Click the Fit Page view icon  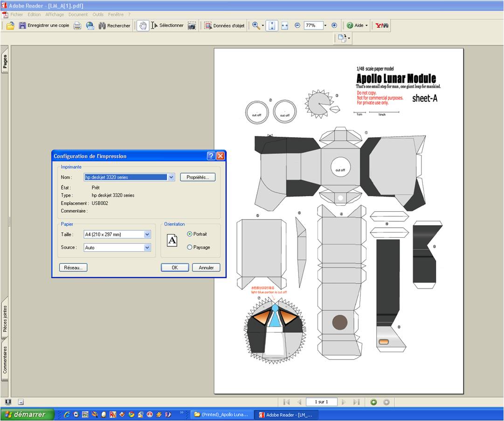272,26
